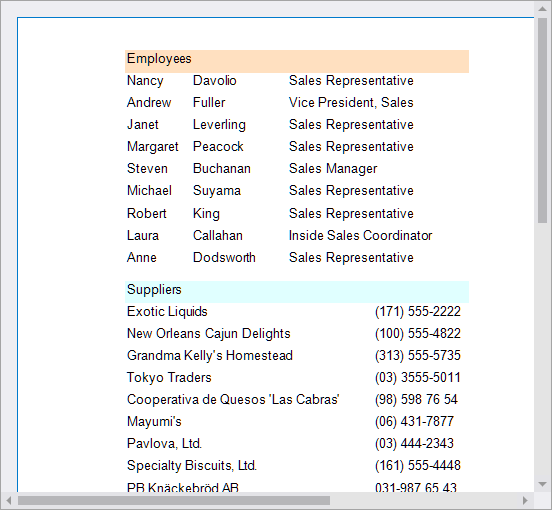Click the name Janet

tap(143, 125)
